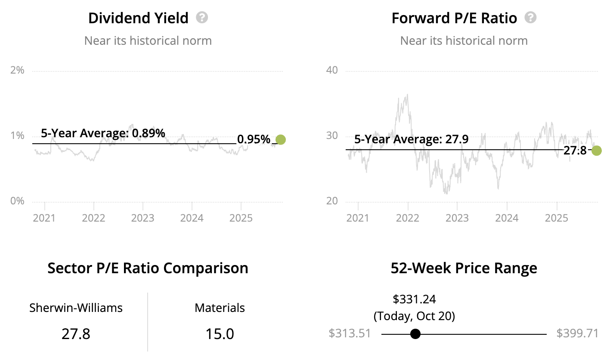Click the 2023 label on the Dividend Yield axis
This screenshot has width=613, height=364.
point(142,218)
